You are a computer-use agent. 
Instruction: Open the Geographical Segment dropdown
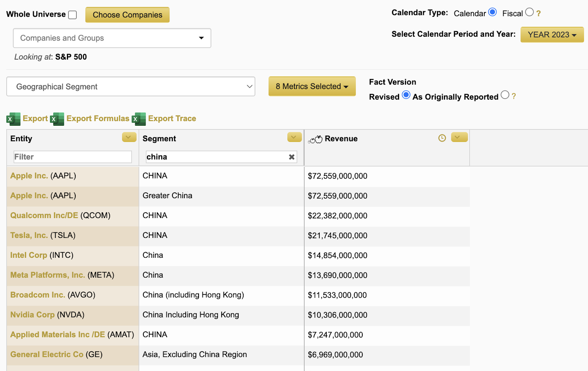(131, 86)
